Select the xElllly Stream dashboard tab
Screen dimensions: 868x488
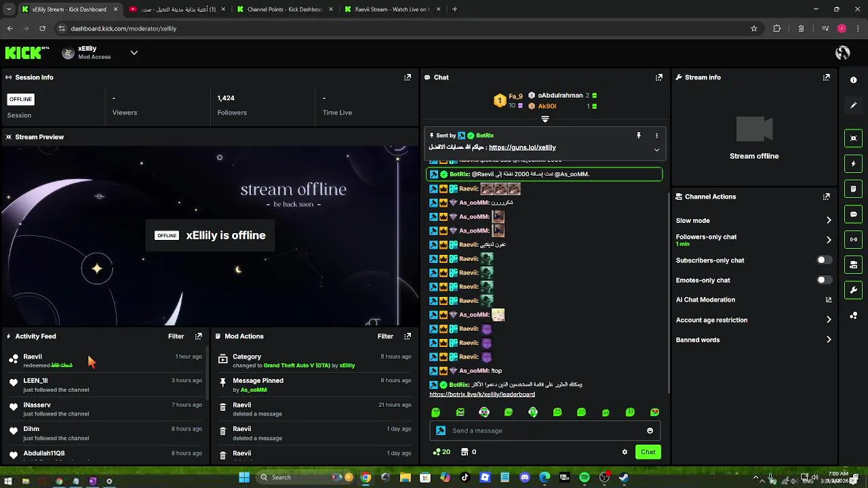[x=69, y=9]
